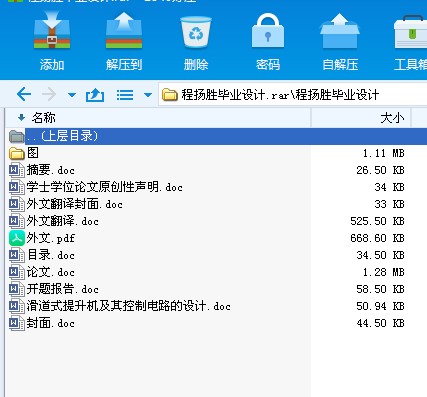Select 外文翻译.doc file

pos(63,221)
